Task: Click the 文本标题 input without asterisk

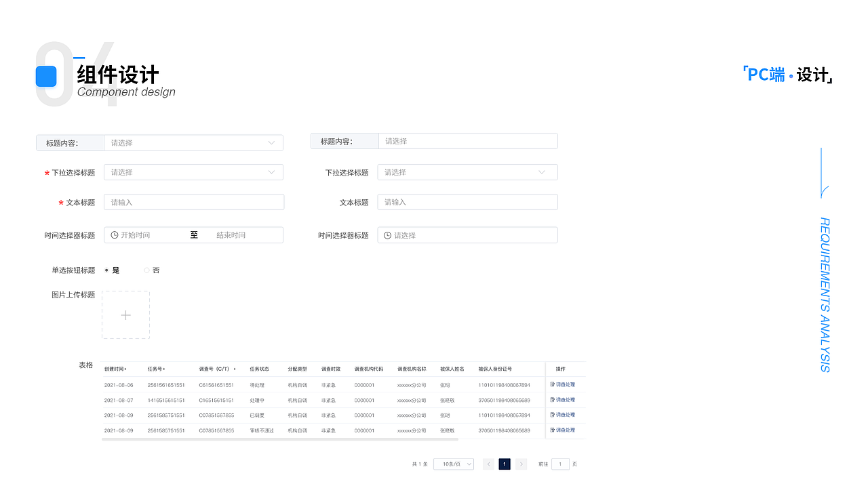Action: 467,202
